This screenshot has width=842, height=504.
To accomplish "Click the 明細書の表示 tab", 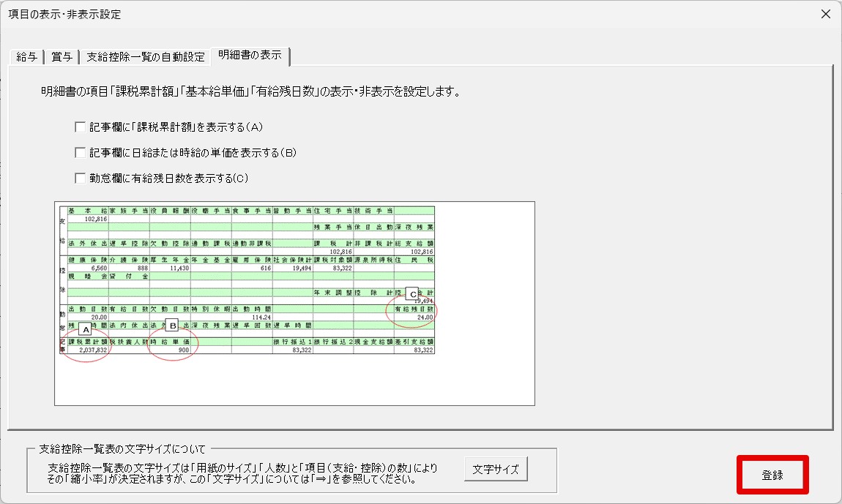I will click(250, 55).
